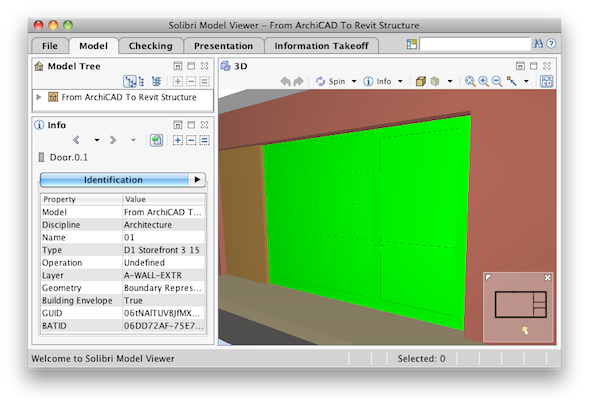589x406 pixels.
Task: Open the File tab
Action: click(50, 46)
